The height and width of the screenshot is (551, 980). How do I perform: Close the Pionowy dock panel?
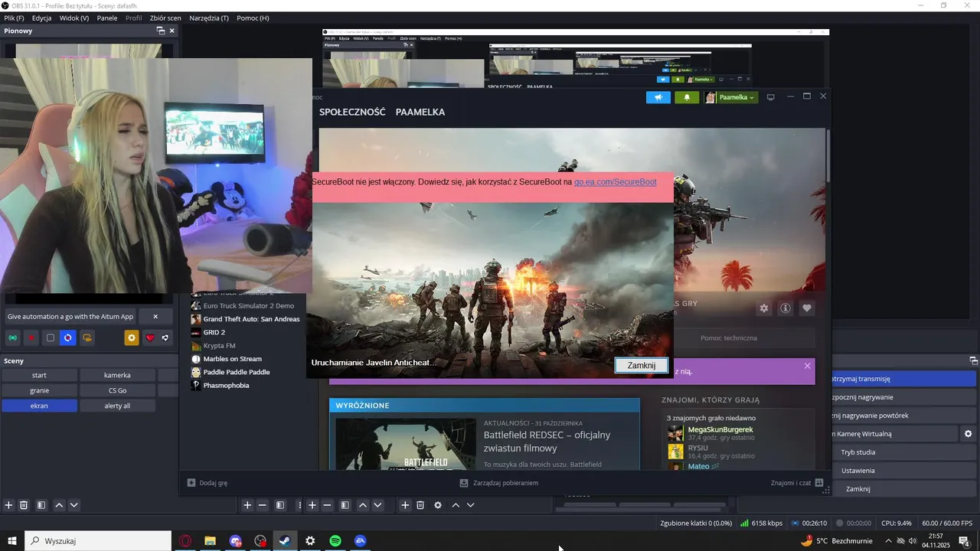pyautogui.click(x=171, y=31)
